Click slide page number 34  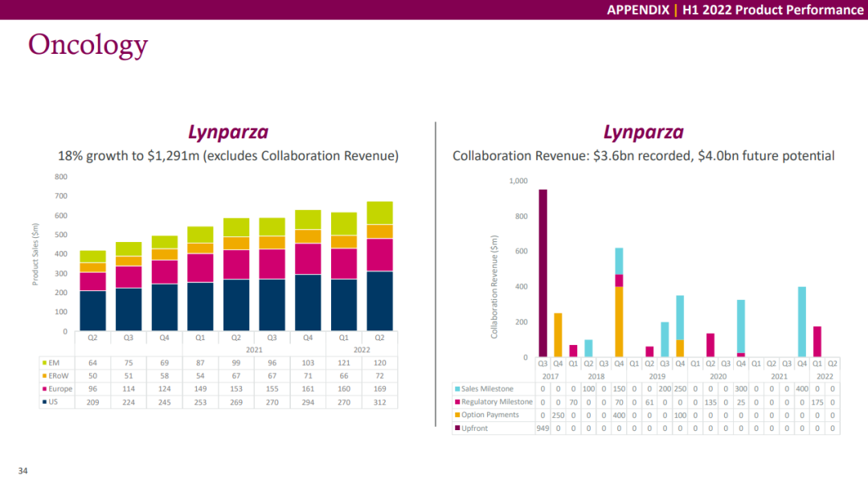coord(23,470)
